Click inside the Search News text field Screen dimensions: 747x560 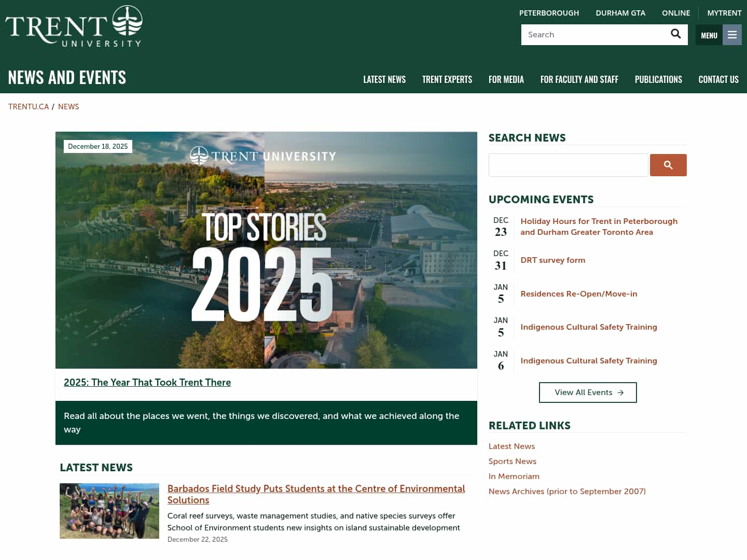tap(568, 165)
